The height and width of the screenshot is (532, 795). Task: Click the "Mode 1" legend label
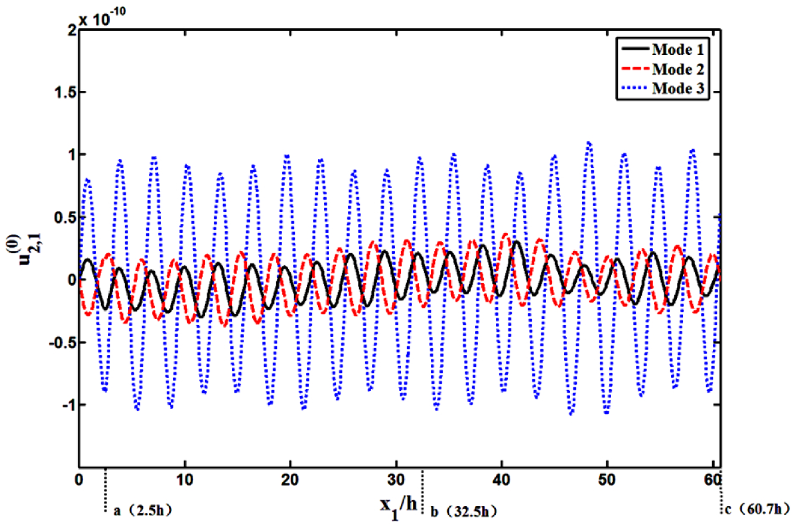tap(678, 50)
